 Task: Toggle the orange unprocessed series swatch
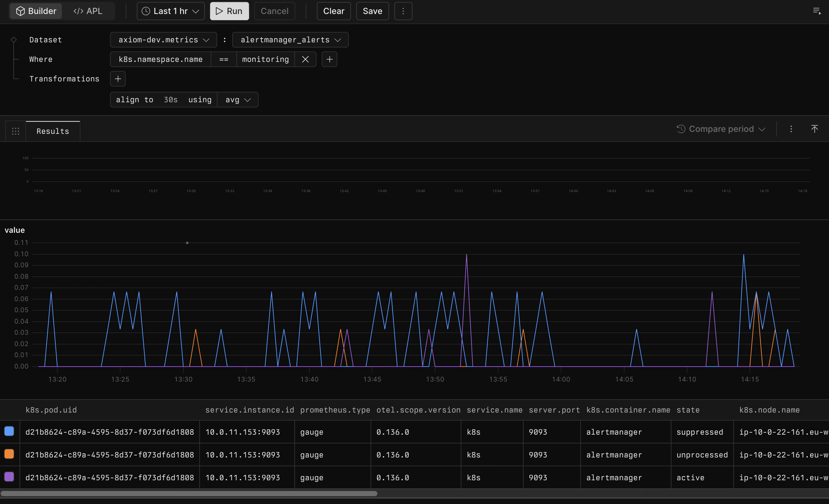9,454
